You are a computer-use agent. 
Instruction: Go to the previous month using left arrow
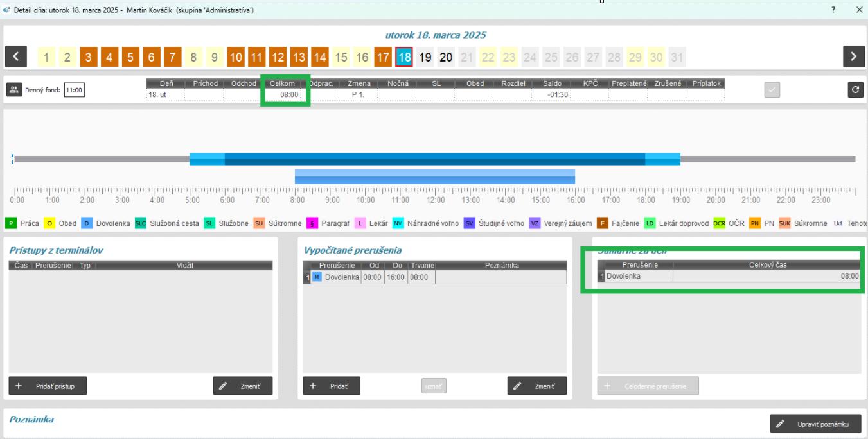[16, 57]
